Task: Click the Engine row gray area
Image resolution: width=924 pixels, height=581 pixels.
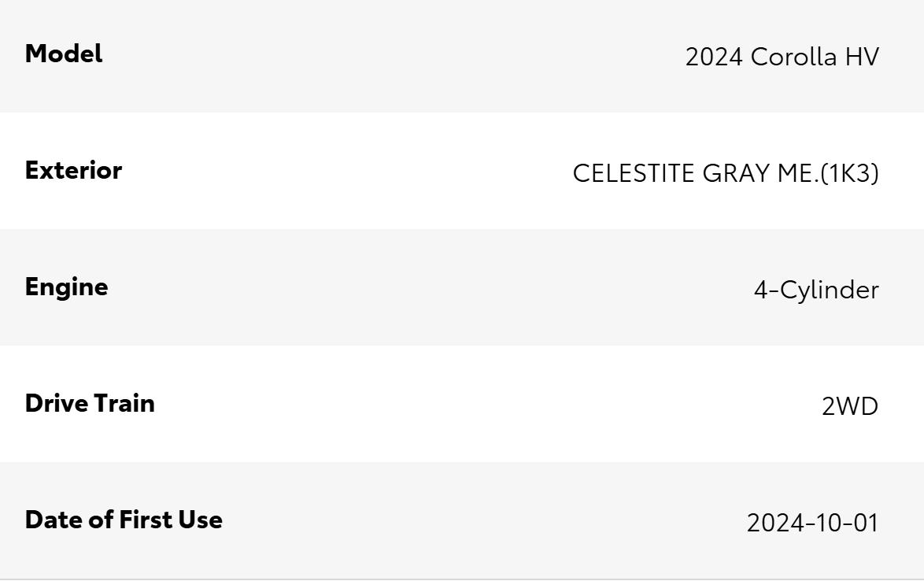Action: 462,287
